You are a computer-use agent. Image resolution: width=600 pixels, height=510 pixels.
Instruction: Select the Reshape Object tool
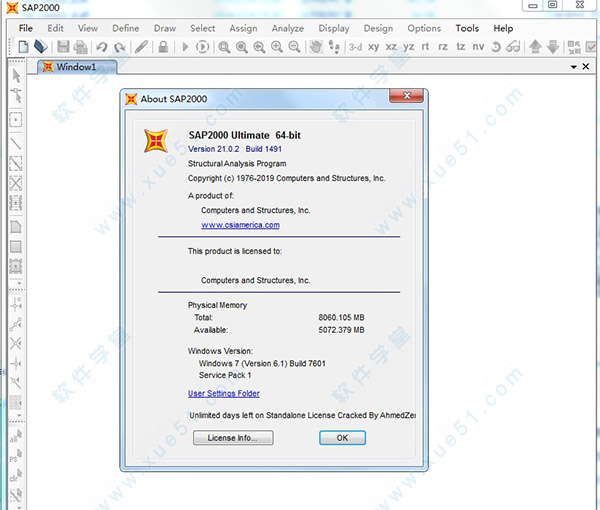[x=16, y=95]
